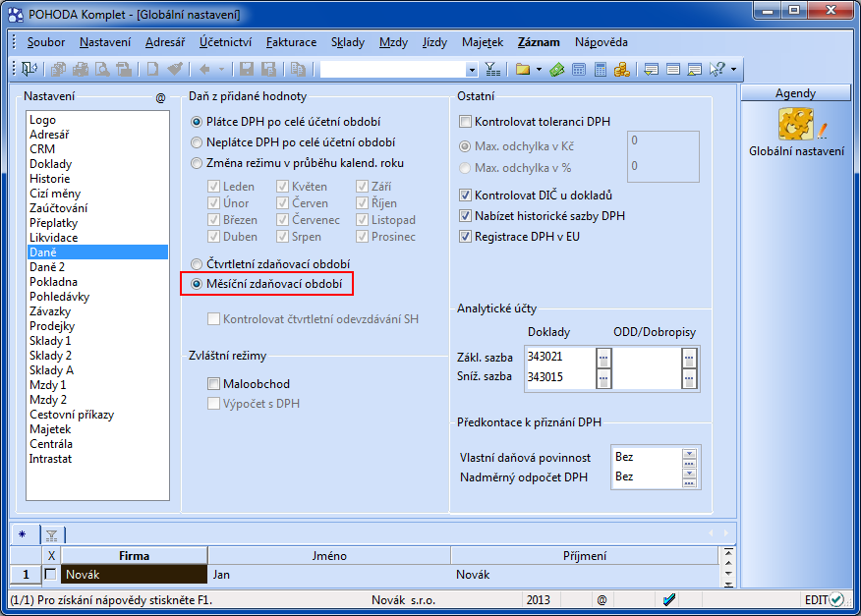Click the Zákl. sazba 343021 account field
The height and width of the screenshot is (616, 861).
pyautogui.click(x=560, y=357)
